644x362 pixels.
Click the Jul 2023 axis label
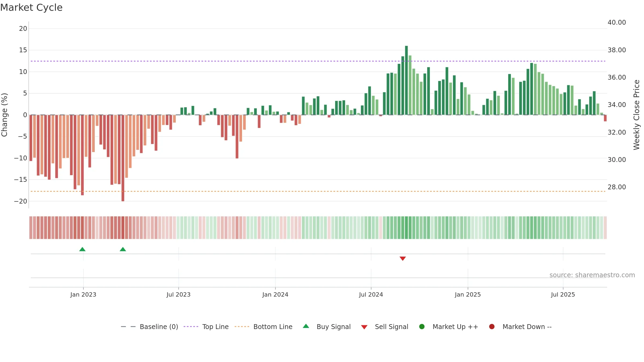click(x=178, y=294)
